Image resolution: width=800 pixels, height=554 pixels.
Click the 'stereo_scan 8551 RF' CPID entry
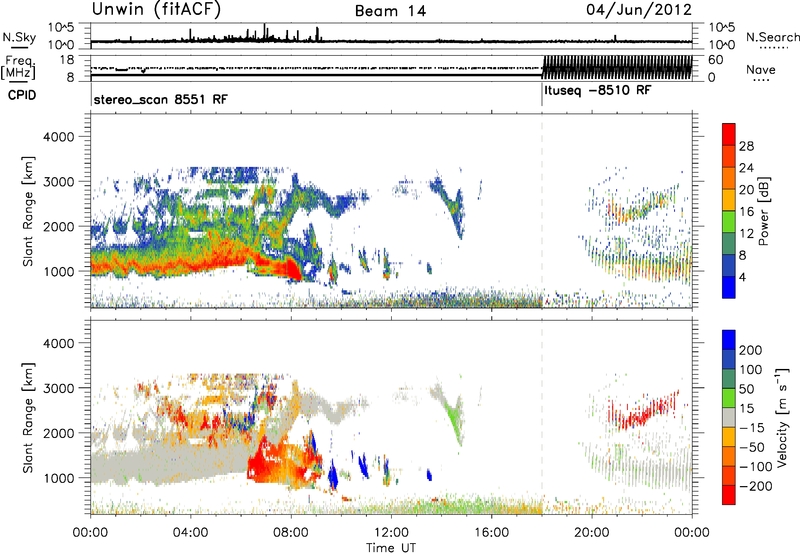coord(161,99)
